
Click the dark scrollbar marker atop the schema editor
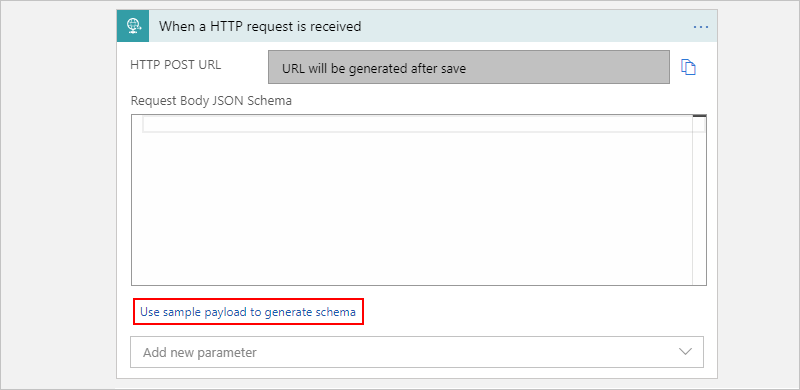[x=699, y=116]
